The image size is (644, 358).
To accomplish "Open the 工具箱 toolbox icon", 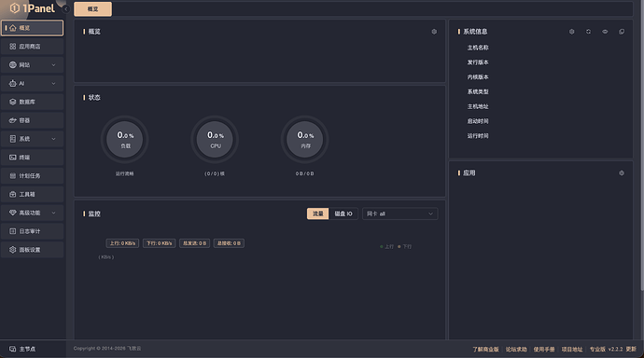I will click(x=13, y=194).
